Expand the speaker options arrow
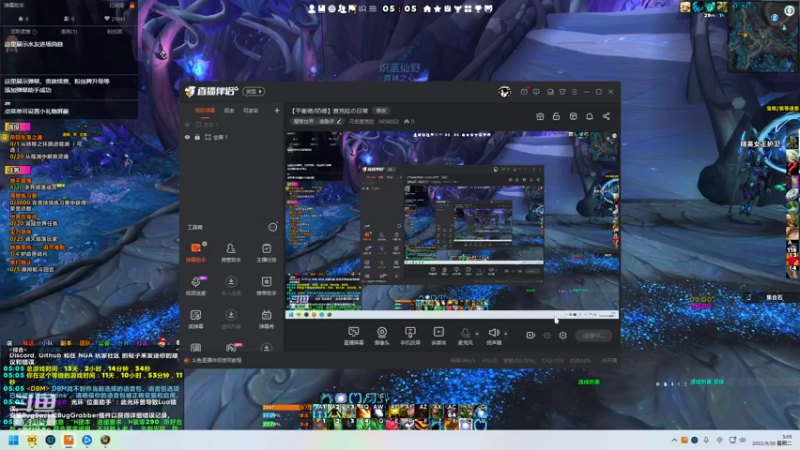This screenshot has width=800, height=450. pyautogui.click(x=506, y=334)
